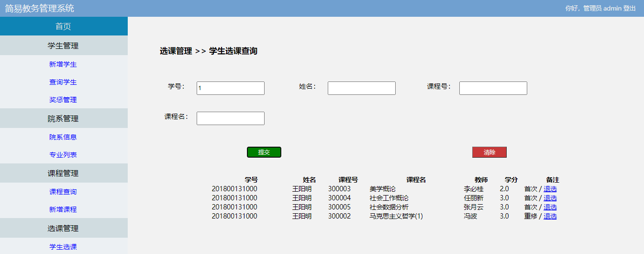The image size is (644, 254).
Task: Select teacher name 李必桂
Action: tap(474, 189)
